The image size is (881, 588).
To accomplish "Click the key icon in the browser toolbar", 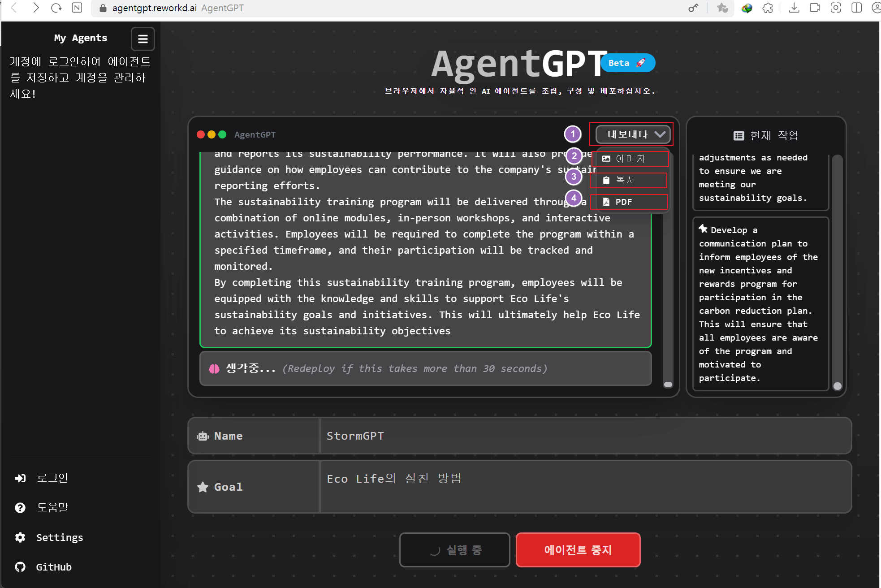I will click(694, 8).
